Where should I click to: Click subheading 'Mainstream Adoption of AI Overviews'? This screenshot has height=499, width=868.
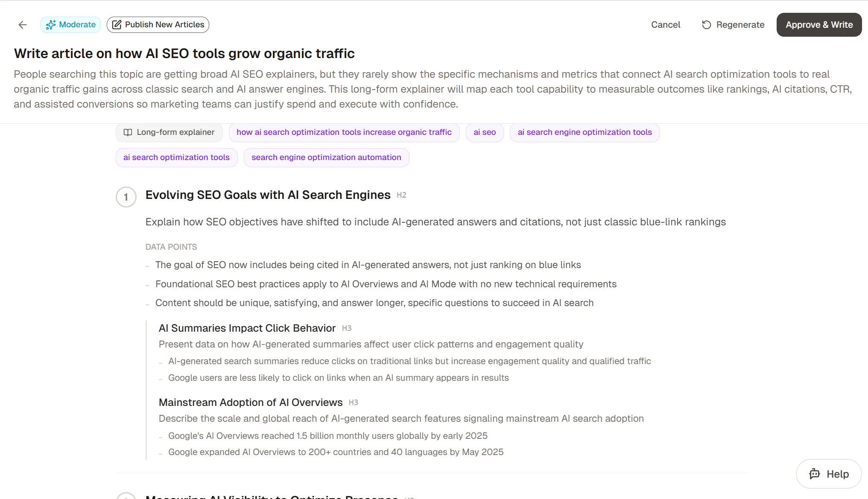[251, 403]
